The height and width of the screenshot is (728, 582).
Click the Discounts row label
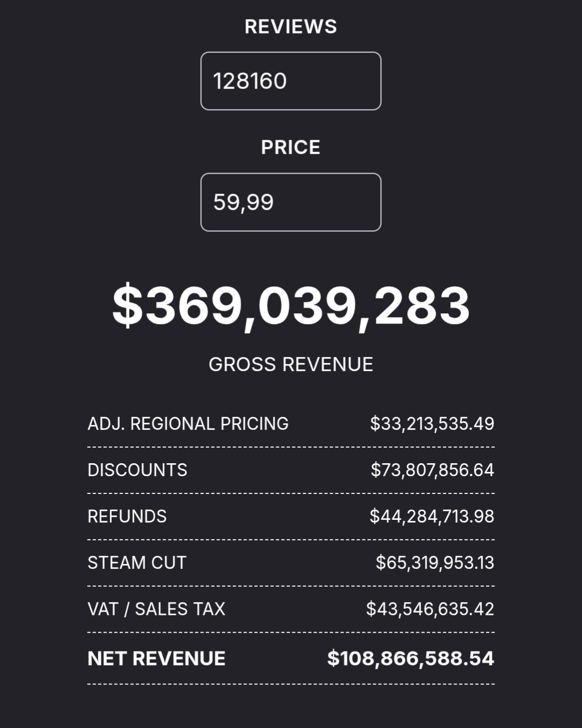coord(138,470)
